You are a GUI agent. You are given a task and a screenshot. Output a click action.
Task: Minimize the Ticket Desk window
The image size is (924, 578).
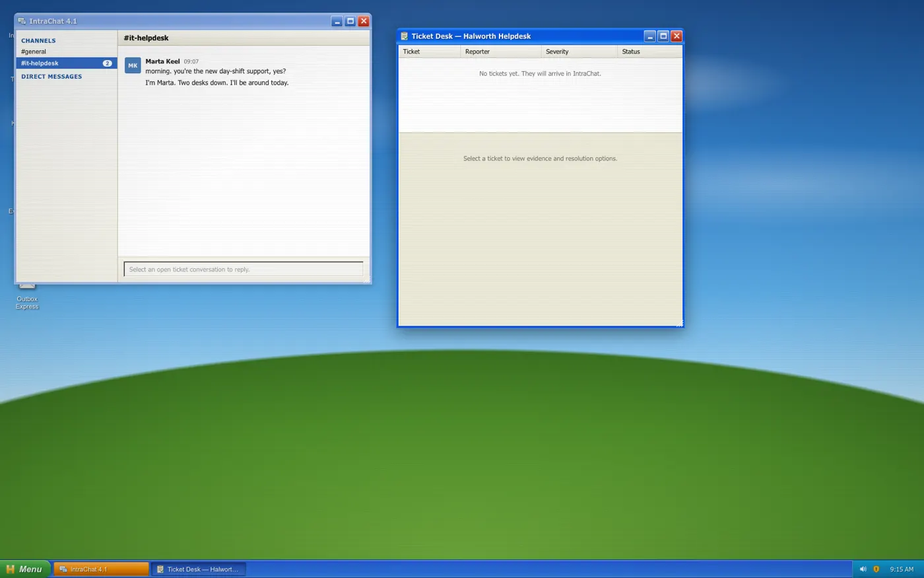[x=650, y=36]
